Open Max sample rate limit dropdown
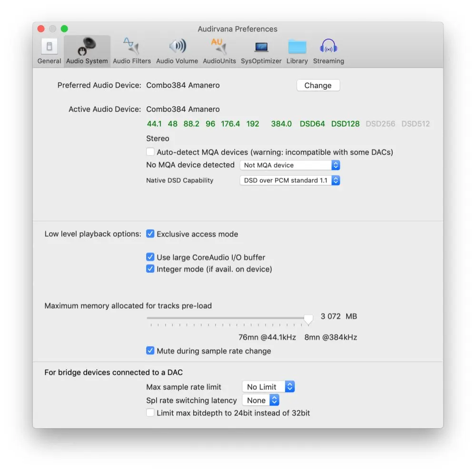 (268, 387)
